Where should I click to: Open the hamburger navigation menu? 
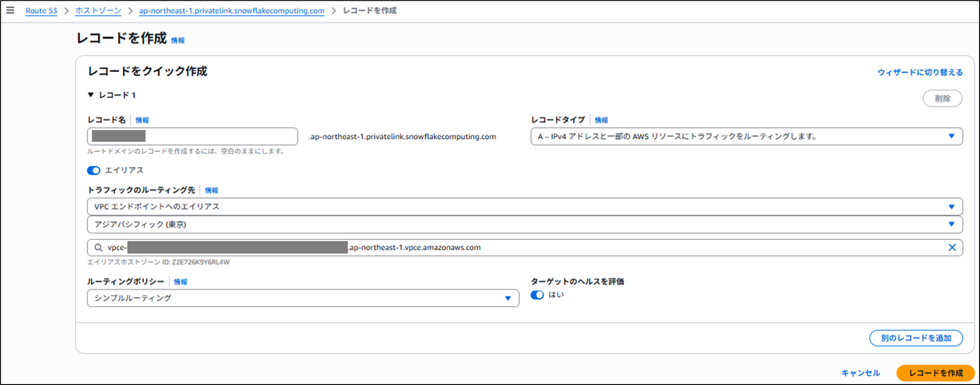(x=10, y=10)
